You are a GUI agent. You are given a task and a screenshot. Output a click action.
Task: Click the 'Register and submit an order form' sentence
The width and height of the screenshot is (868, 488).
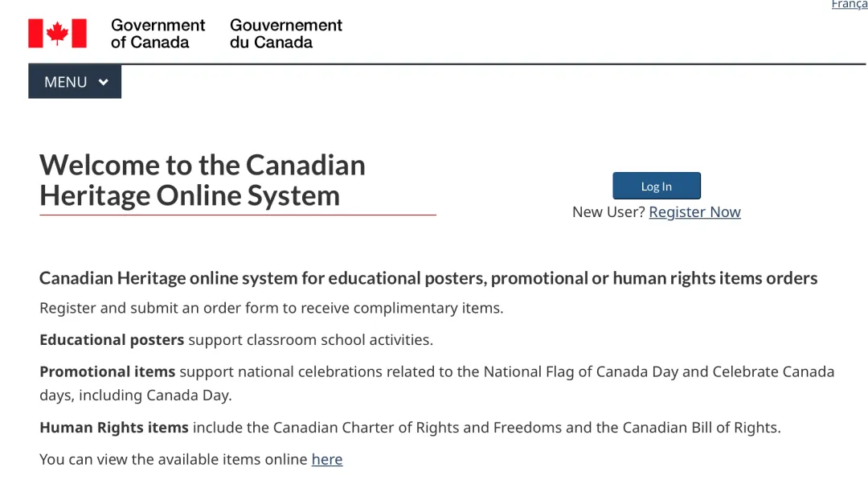[x=271, y=308]
